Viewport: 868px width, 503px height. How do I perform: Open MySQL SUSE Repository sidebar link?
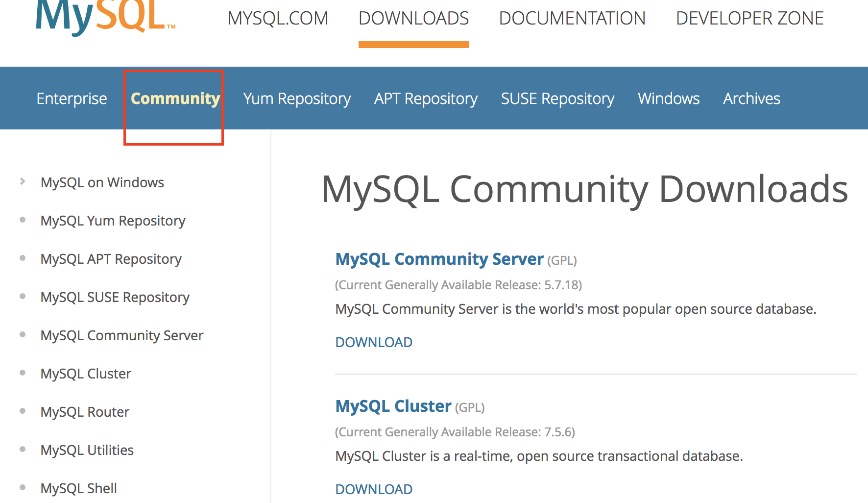pyautogui.click(x=115, y=297)
